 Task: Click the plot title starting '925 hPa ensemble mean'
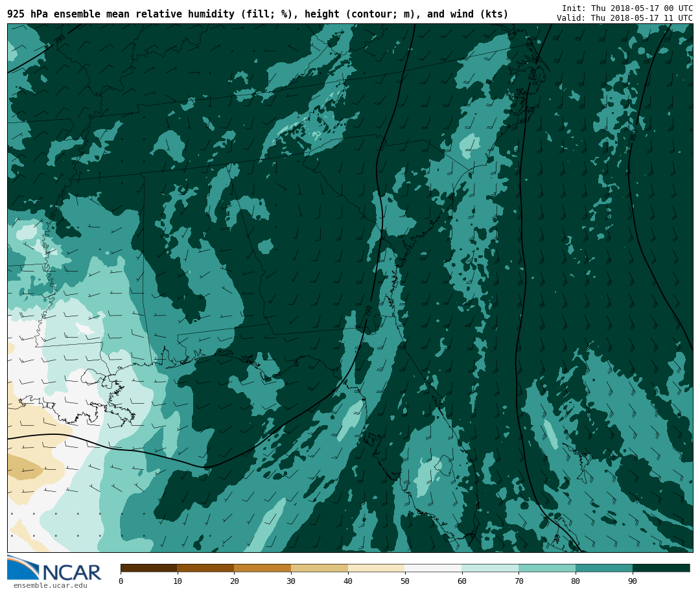point(257,14)
